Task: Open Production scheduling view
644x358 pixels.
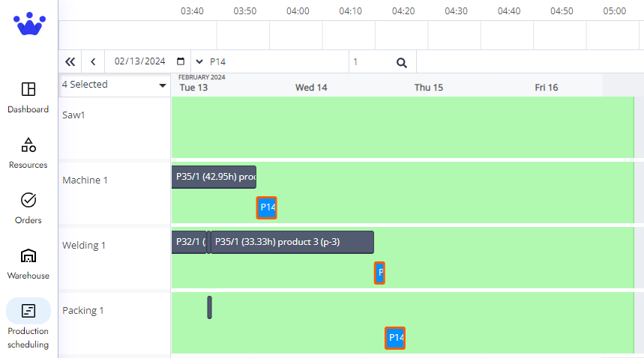Action: (28, 326)
